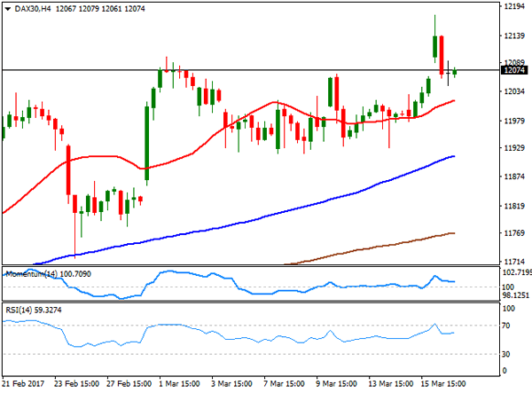This screenshot has width=532, height=393.
Task: Select the 9 Mar 15:00 time label
Action: pyautogui.click(x=336, y=384)
